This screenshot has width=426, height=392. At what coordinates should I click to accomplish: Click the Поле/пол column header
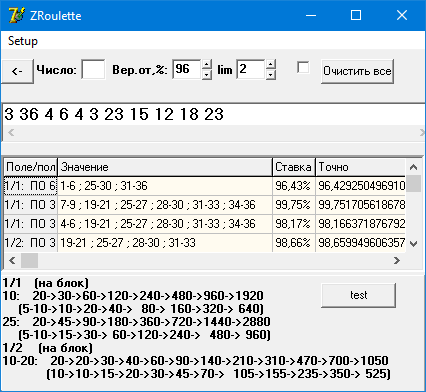31,167
